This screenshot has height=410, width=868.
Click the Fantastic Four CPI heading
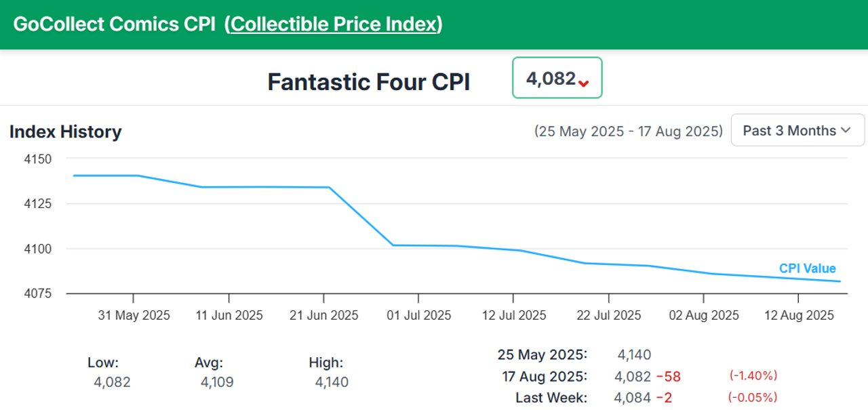click(x=368, y=82)
